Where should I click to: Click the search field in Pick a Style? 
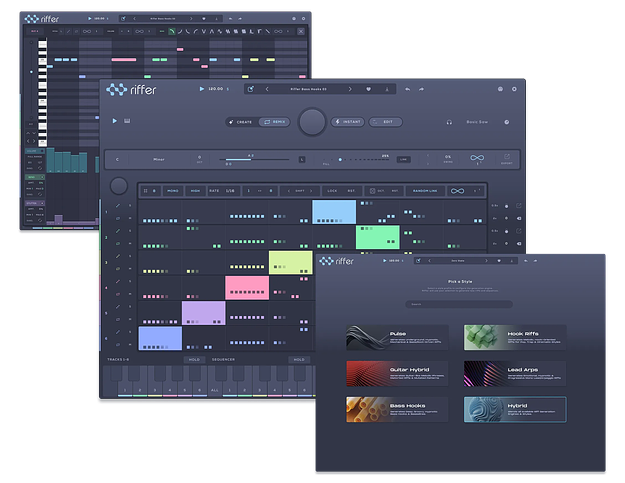click(x=459, y=304)
